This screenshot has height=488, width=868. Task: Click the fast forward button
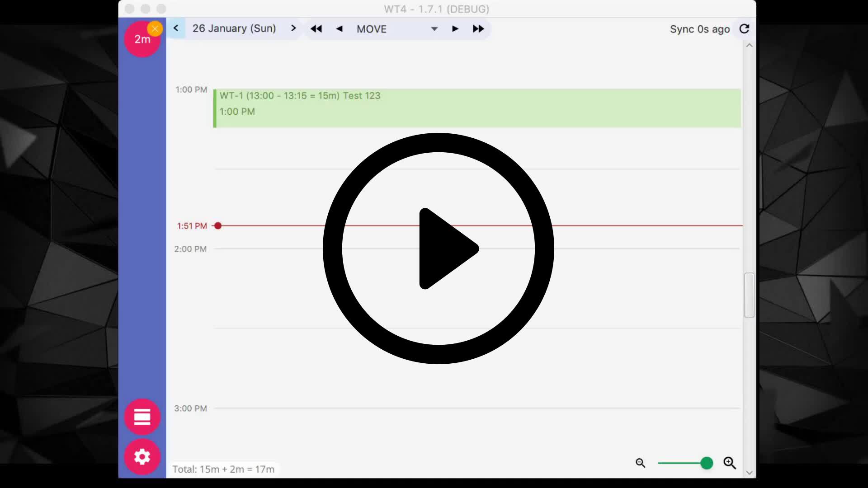478,28
